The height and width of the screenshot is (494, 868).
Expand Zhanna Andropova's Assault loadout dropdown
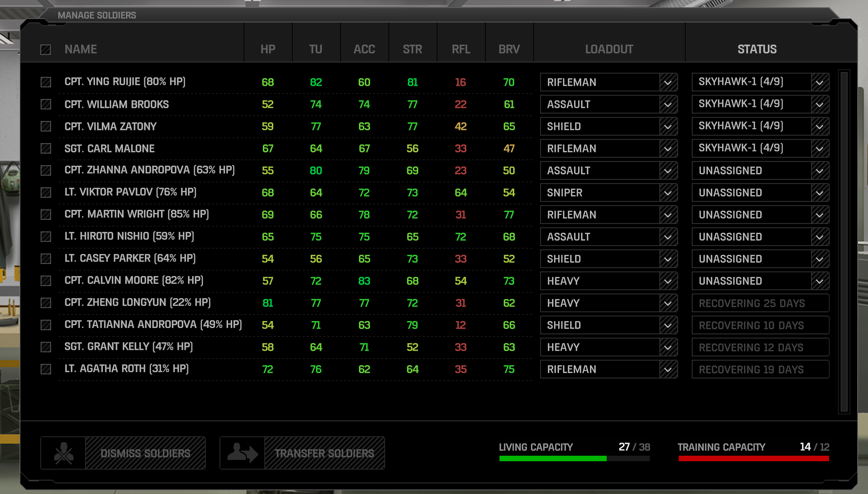[x=609, y=170]
